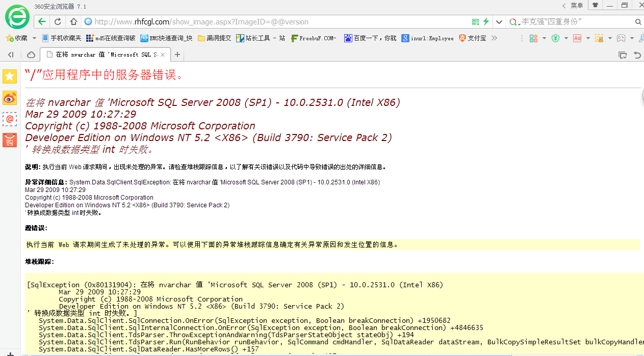
Task: Open the 百度一下 bookmark
Action: tap(370, 38)
